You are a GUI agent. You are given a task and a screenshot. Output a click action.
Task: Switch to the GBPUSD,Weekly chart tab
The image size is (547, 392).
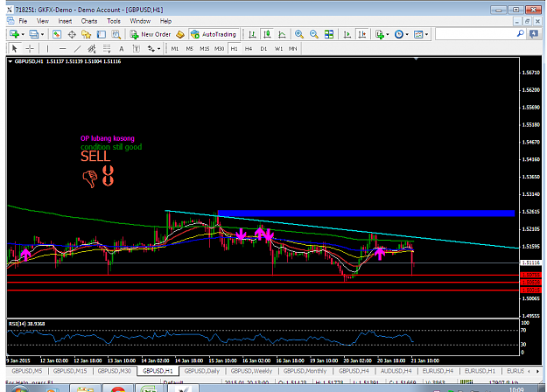pyautogui.click(x=251, y=371)
